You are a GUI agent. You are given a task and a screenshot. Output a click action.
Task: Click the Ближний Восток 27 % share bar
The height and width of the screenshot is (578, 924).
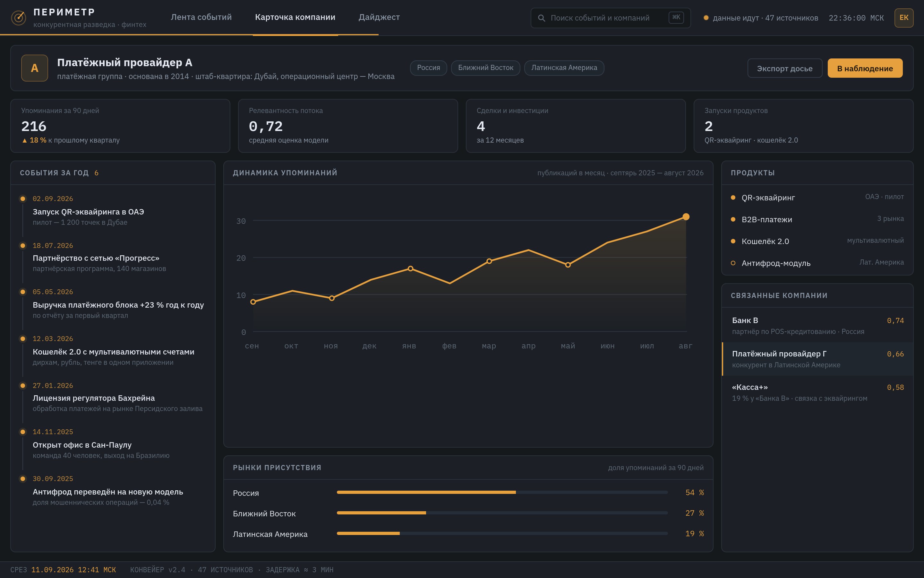coord(502,513)
